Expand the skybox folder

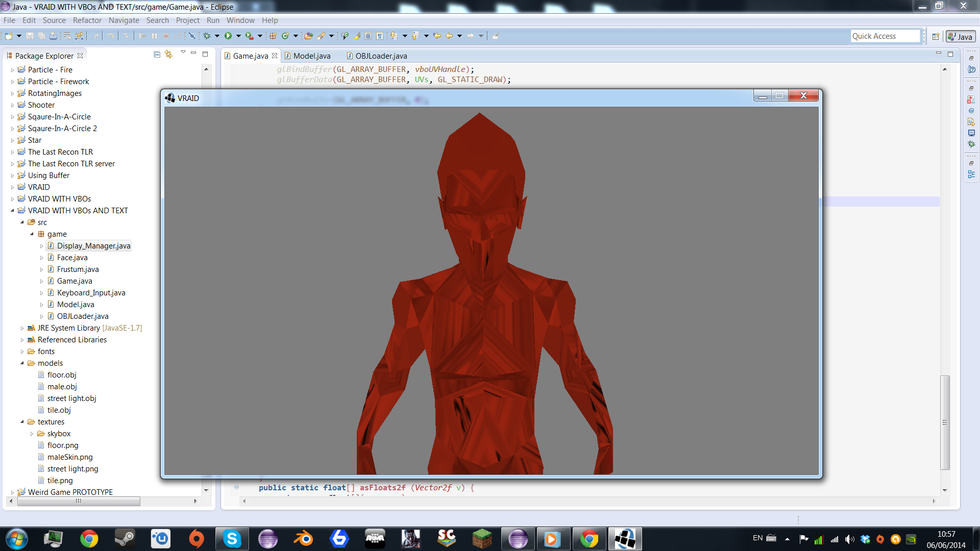[32, 434]
